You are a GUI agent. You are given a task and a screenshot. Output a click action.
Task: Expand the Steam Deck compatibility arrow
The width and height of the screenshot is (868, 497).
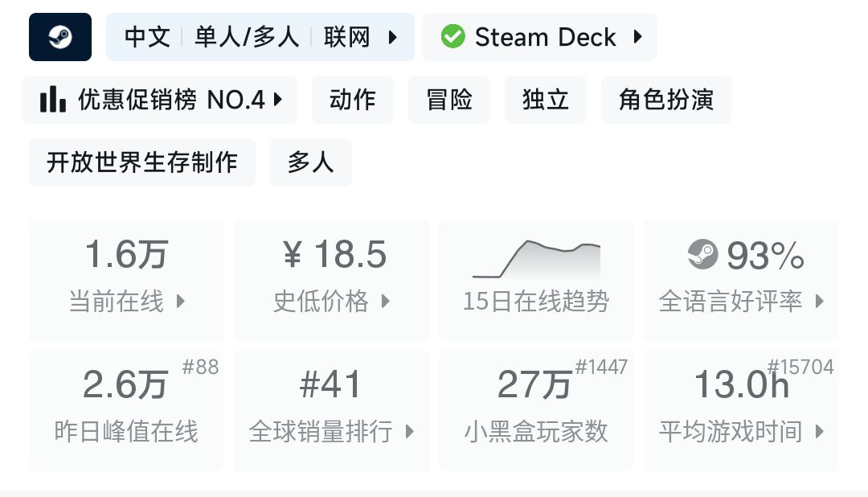[x=638, y=37]
